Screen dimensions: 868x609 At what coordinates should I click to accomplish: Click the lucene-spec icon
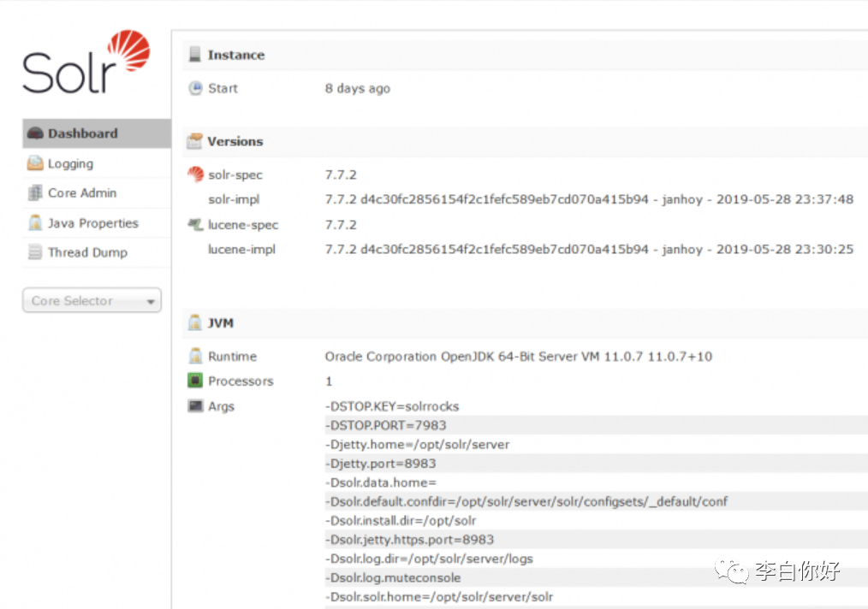[195, 225]
